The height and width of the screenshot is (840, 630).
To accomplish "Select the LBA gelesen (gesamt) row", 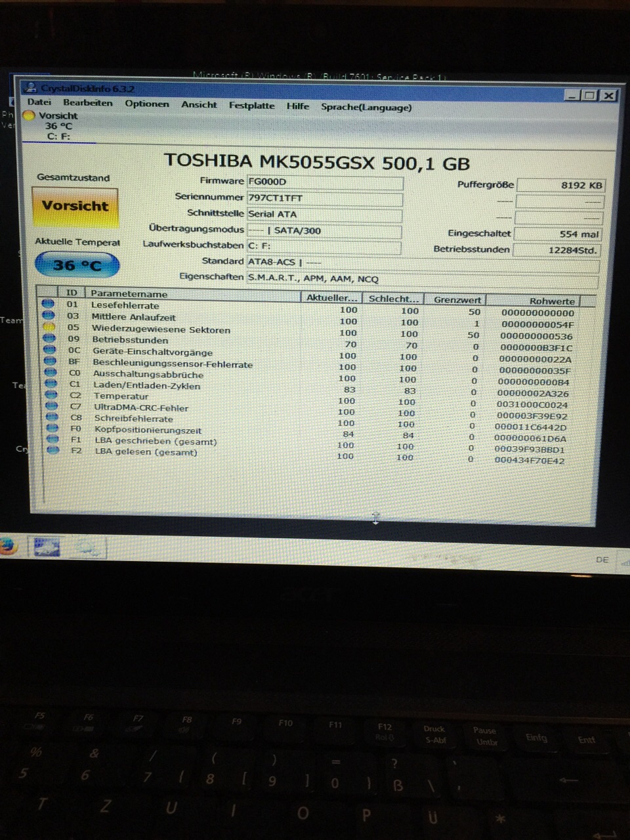I will pos(307,454).
